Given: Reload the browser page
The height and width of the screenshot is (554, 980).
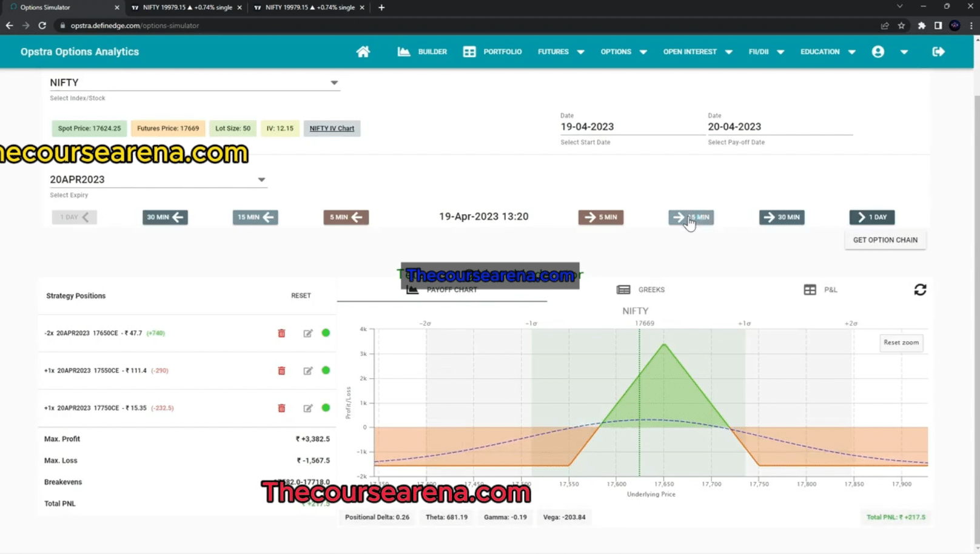Looking at the screenshot, I should point(42,25).
